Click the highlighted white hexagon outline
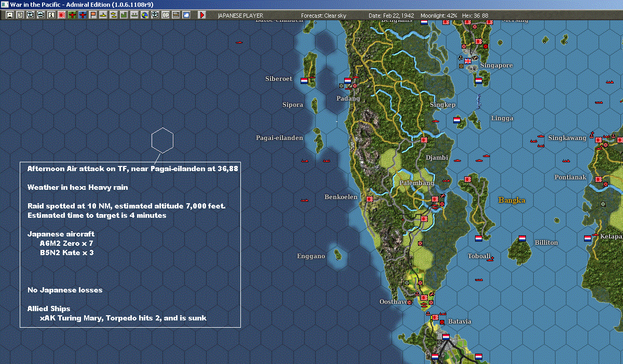This screenshot has width=623, height=364. (162, 140)
